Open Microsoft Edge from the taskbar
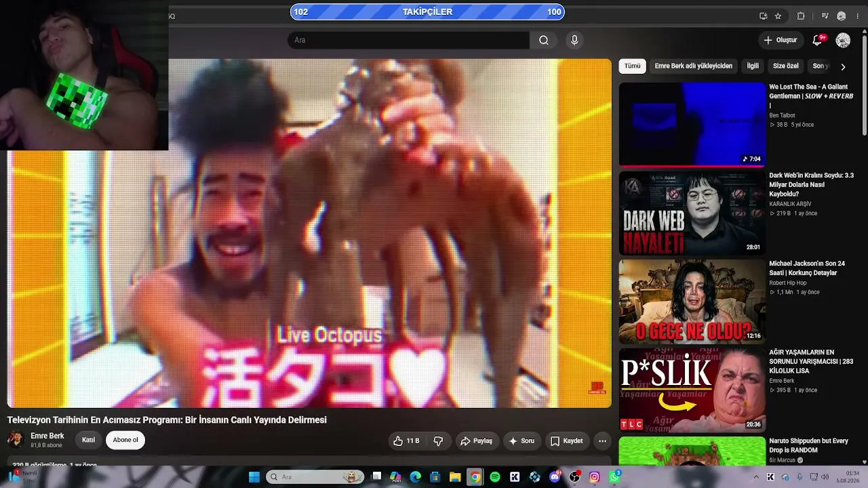 pyautogui.click(x=416, y=477)
